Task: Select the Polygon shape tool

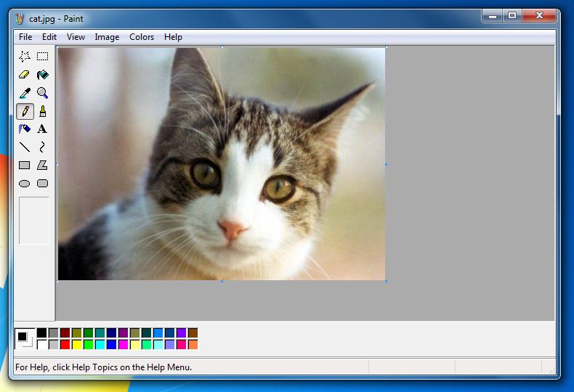Action: tap(43, 166)
